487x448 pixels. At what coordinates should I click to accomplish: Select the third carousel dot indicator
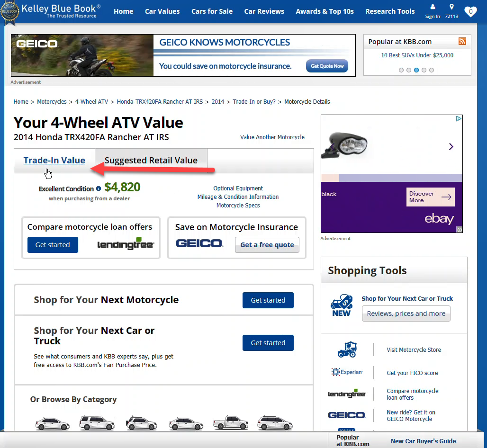[416, 70]
